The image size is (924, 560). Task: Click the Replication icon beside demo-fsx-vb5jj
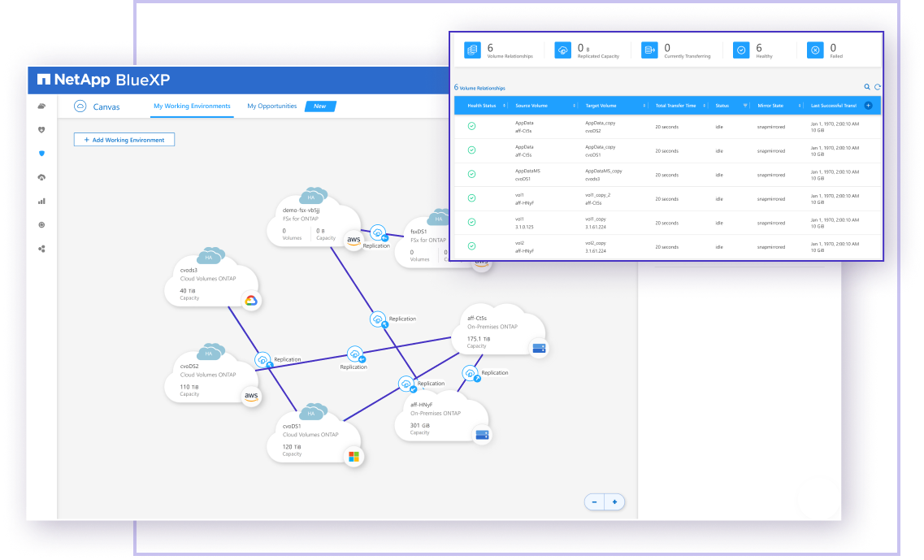tap(376, 232)
